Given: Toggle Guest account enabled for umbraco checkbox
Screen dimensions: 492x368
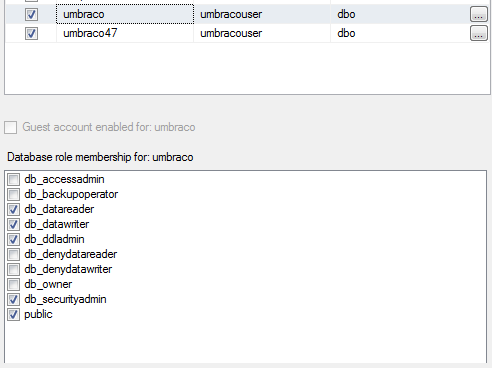Looking at the screenshot, I should point(11,127).
